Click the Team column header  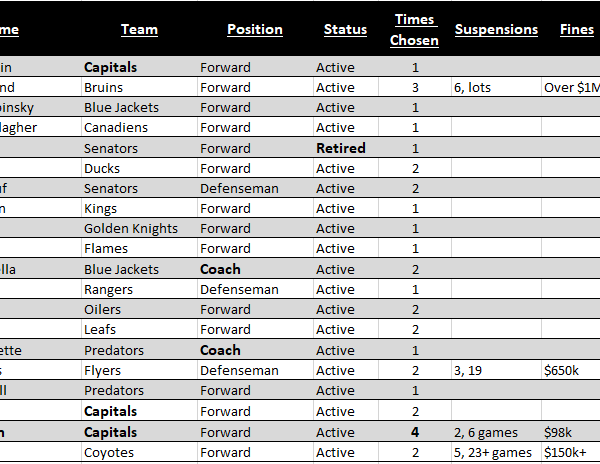coord(139,29)
